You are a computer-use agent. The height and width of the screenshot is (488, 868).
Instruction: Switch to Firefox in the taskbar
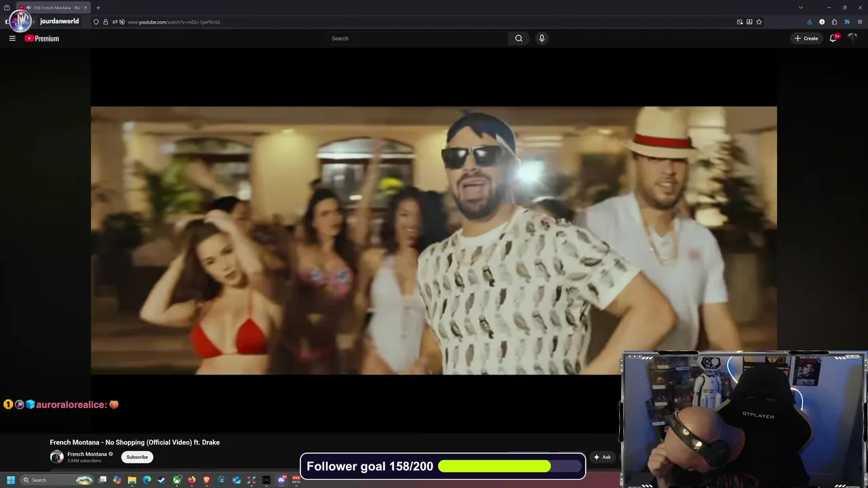[192, 480]
